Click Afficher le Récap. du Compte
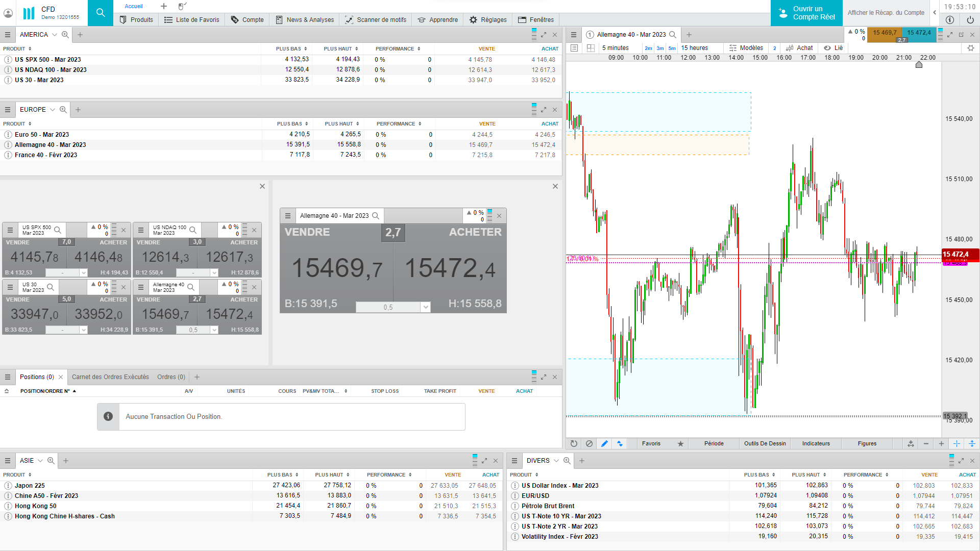 pos(886,13)
